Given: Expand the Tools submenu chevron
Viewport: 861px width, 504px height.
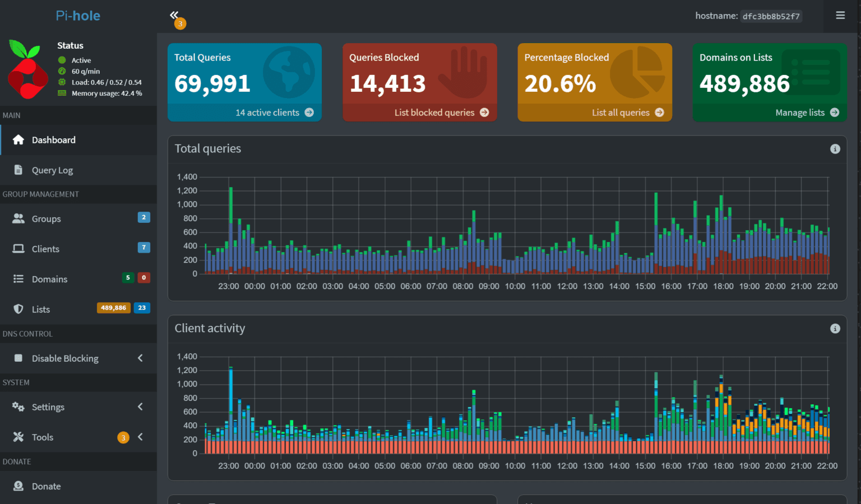Looking at the screenshot, I should point(140,437).
